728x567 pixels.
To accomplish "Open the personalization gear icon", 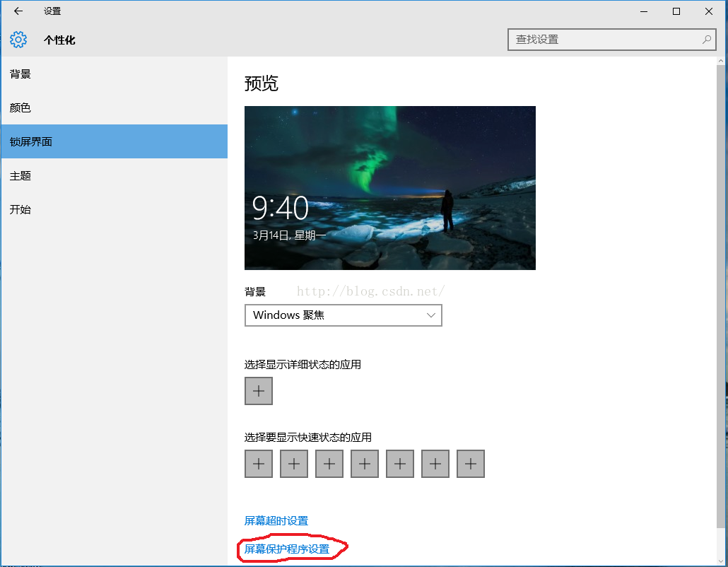I will coord(18,40).
